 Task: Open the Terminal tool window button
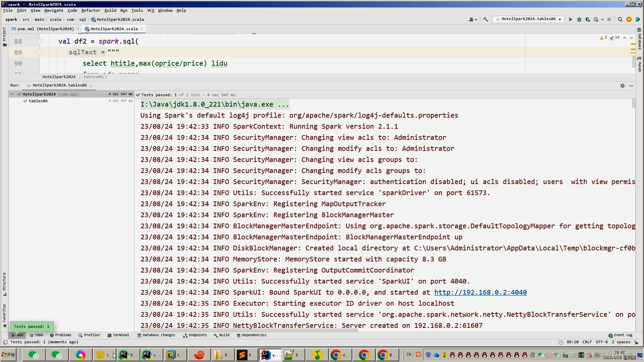tap(118, 335)
